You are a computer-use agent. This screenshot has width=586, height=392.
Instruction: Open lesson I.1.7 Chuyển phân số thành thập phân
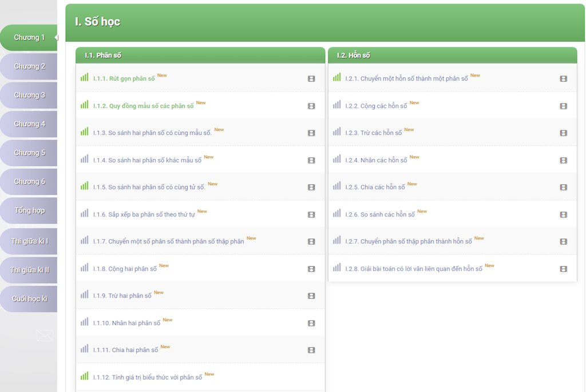tap(168, 241)
